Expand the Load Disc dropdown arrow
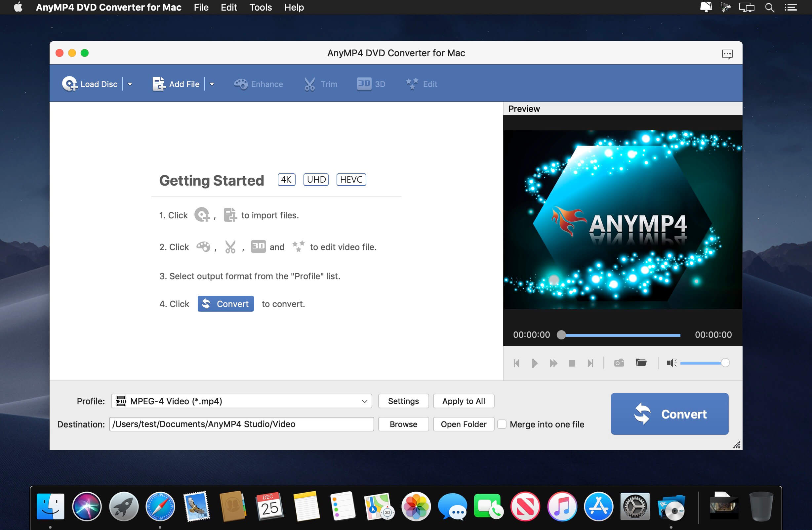This screenshot has width=812, height=530. [x=130, y=84]
